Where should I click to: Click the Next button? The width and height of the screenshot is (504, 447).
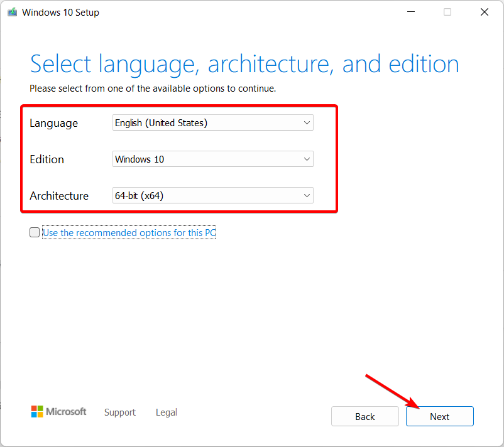click(x=440, y=416)
